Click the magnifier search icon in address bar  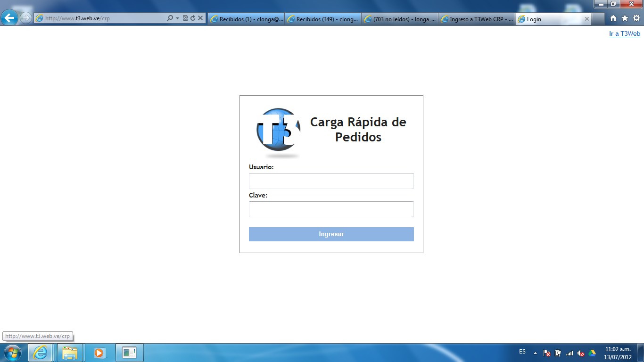pos(170,18)
